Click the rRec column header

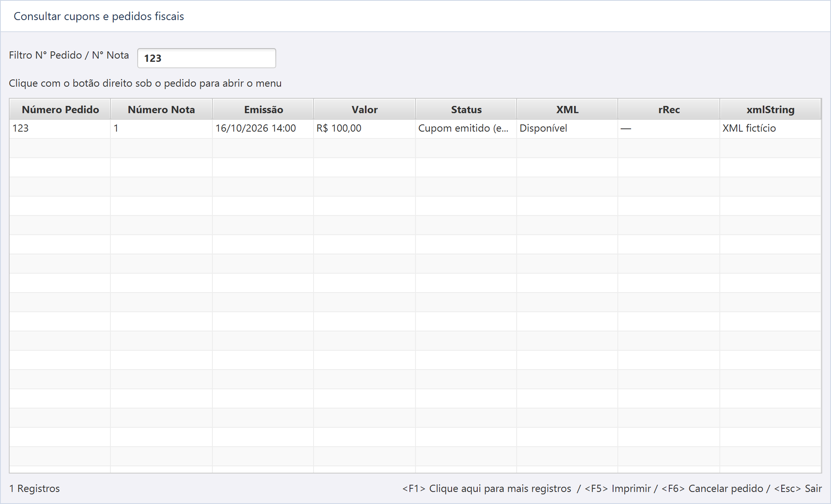(x=669, y=109)
